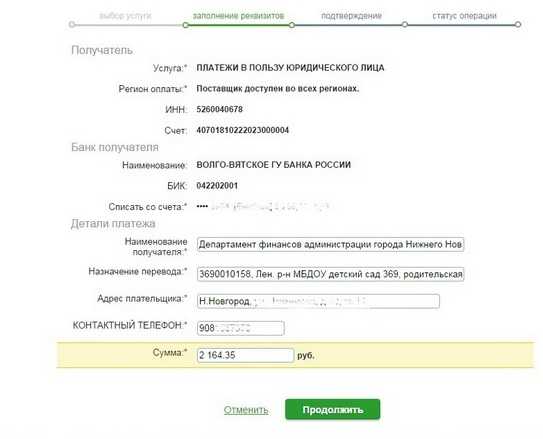Click the last progress step circle

(x=518, y=25)
